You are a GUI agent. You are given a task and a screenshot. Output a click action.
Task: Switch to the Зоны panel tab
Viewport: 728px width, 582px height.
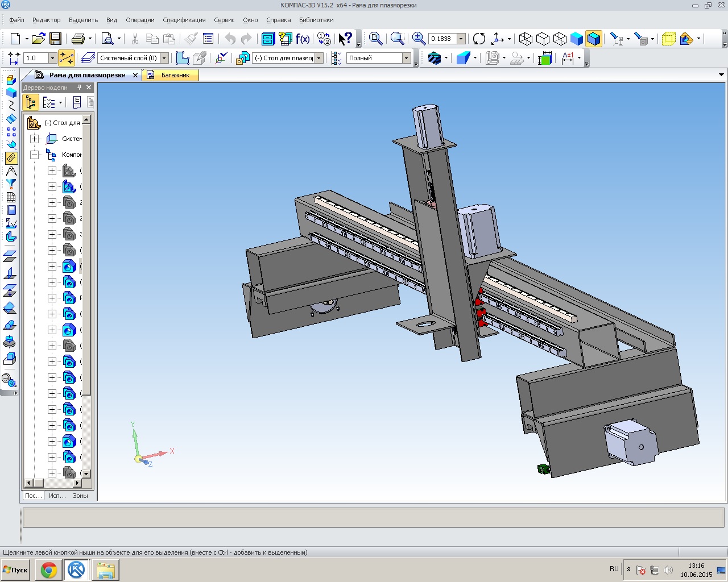tap(80, 496)
